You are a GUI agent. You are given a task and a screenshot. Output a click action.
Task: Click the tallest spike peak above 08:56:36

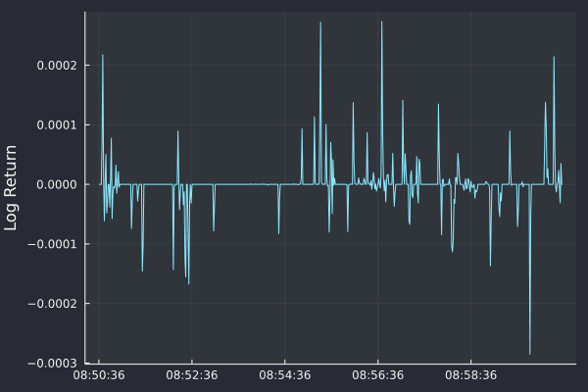point(381,23)
